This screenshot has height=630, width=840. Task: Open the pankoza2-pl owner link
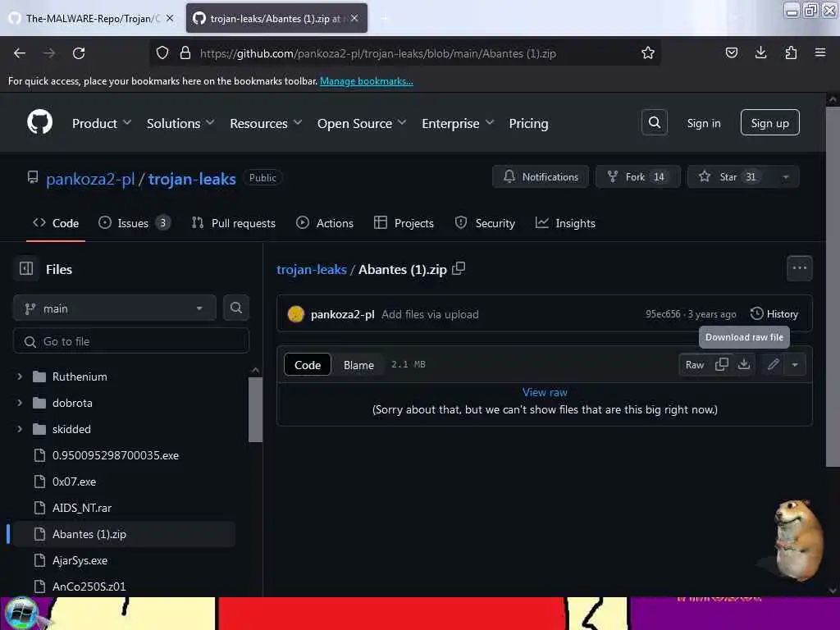[x=90, y=178]
